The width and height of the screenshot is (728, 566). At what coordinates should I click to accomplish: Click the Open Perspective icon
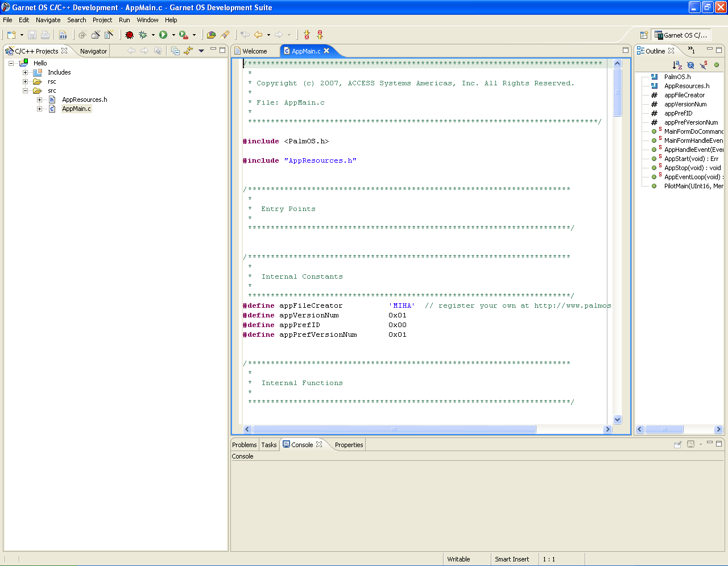pyautogui.click(x=644, y=35)
